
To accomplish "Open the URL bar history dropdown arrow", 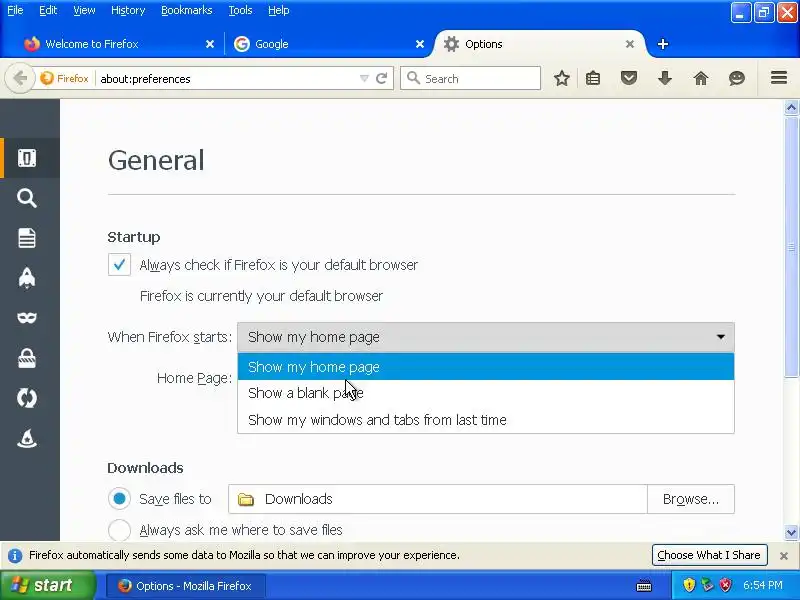I will (364, 79).
